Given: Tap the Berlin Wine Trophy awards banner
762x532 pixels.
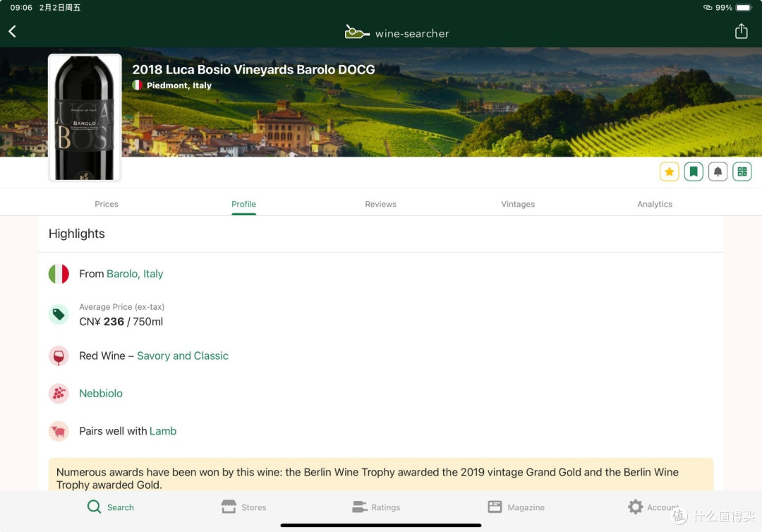Looking at the screenshot, I should (380, 475).
